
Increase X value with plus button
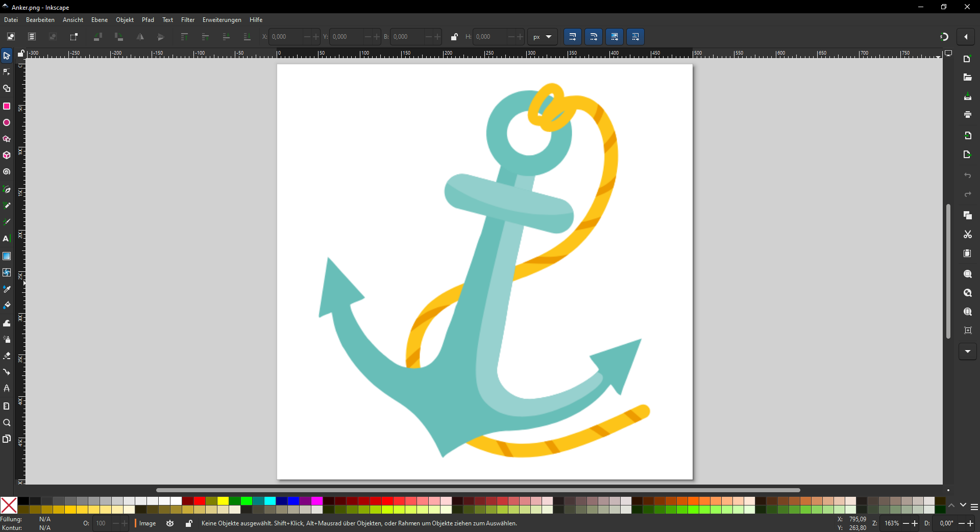tap(316, 37)
